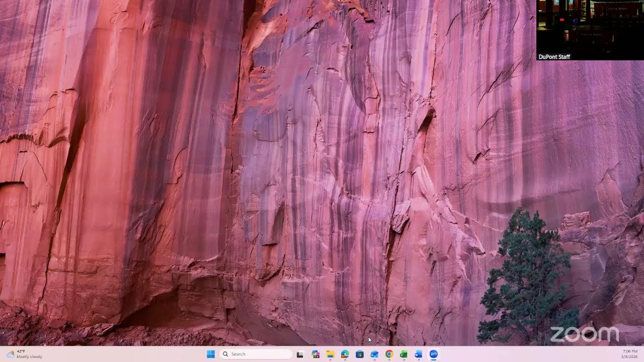The width and height of the screenshot is (644, 362).
Task: Open the weather widget showing 42°F
Action: pyautogui.click(x=24, y=354)
